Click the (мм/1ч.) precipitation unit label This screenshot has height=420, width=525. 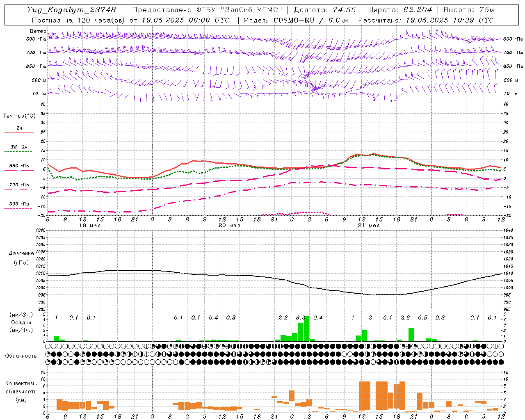pyautogui.click(x=21, y=330)
